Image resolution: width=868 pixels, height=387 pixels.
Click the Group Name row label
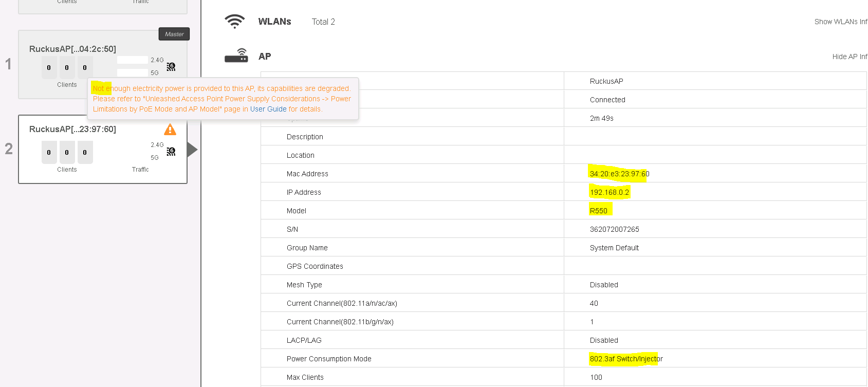(x=307, y=248)
